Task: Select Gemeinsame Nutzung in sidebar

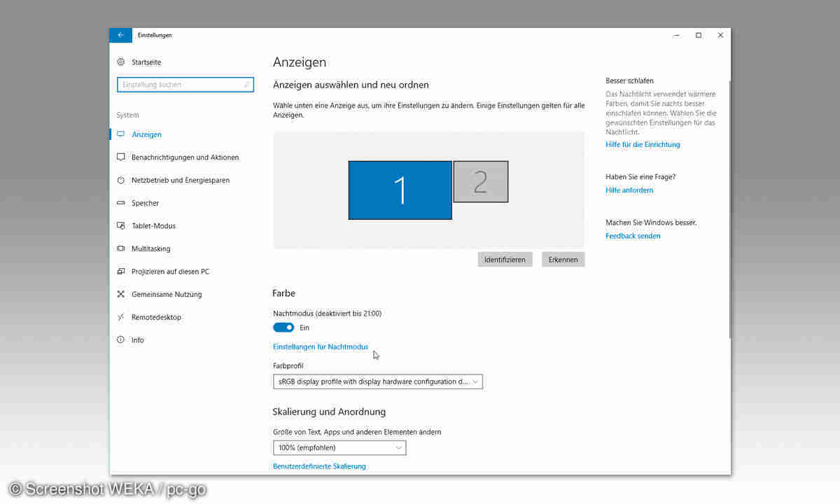Action: tap(167, 295)
